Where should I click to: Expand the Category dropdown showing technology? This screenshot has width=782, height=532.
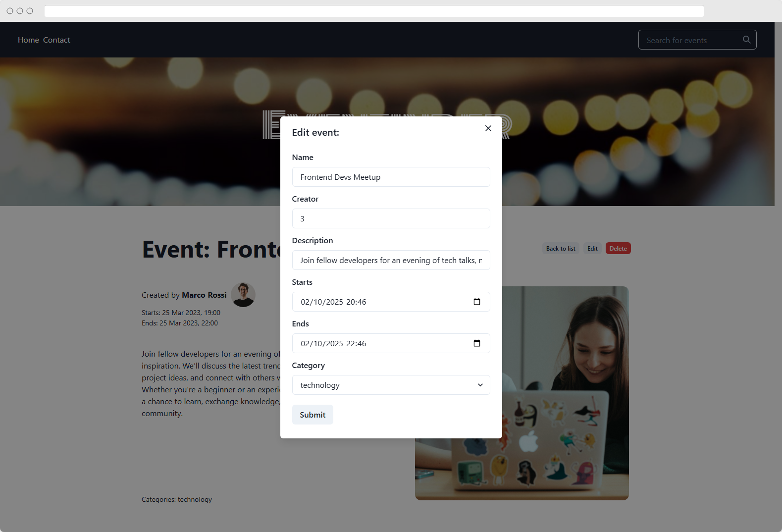pyautogui.click(x=391, y=385)
